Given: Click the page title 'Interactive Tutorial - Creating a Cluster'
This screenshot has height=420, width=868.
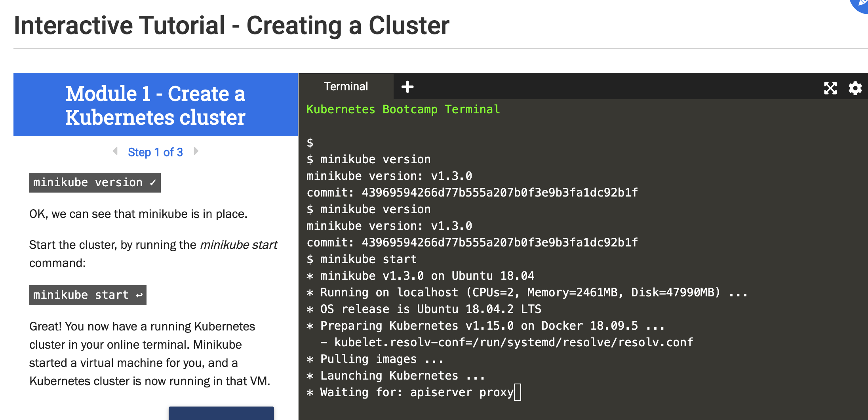Looking at the screenshot, I should (x=232, y=26).
